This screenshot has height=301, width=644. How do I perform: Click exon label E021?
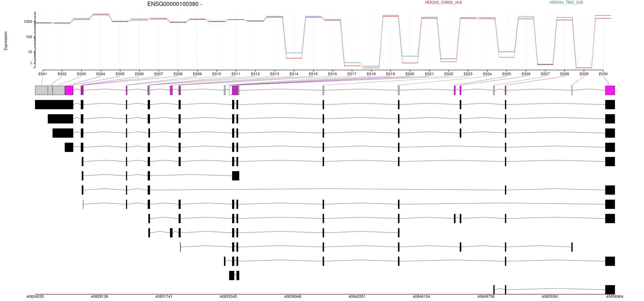point(429,74)
